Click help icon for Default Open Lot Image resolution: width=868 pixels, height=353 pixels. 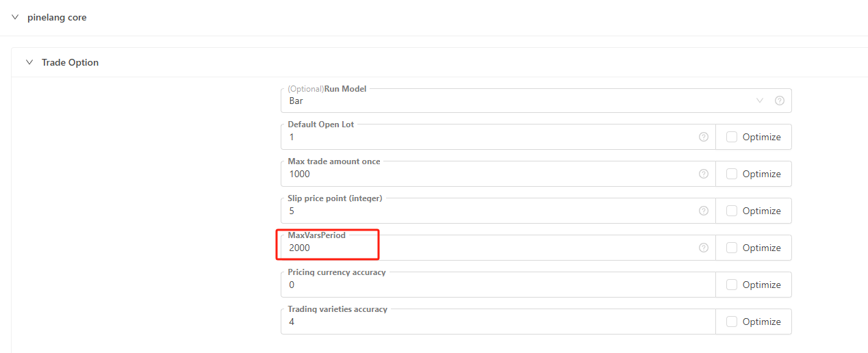click(703, 137)
